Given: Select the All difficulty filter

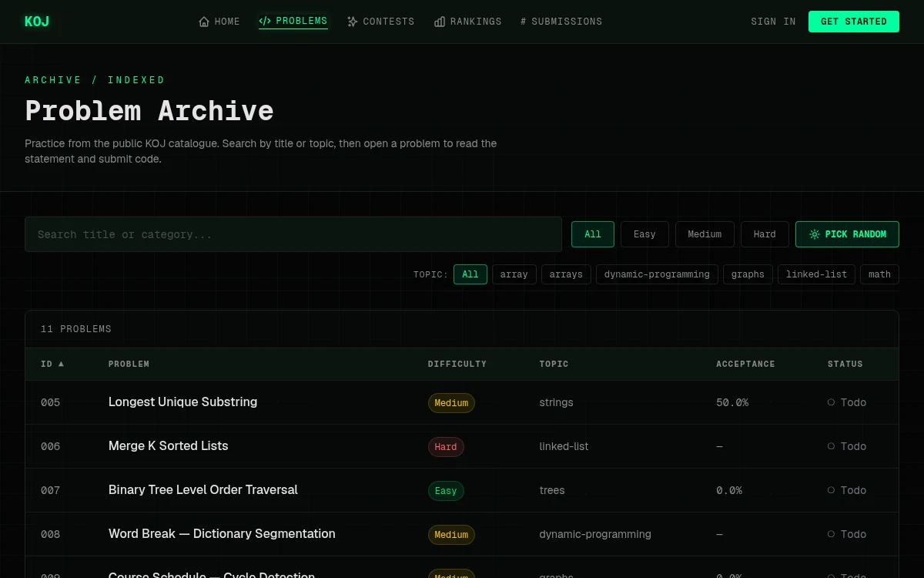Looking at the screenshot, I should [x=593, y=234].
